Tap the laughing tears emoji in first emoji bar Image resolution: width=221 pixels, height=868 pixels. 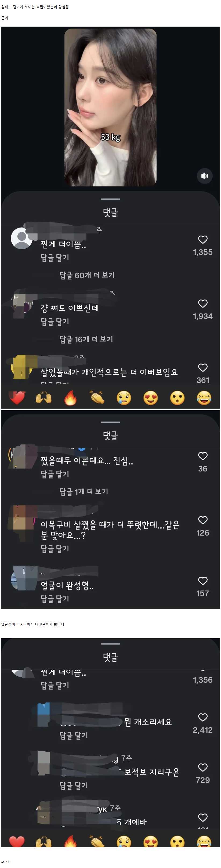204,398
